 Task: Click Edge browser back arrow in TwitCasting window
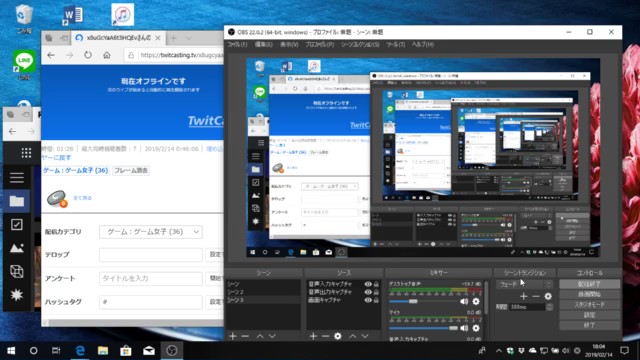[x=51, y=55]
